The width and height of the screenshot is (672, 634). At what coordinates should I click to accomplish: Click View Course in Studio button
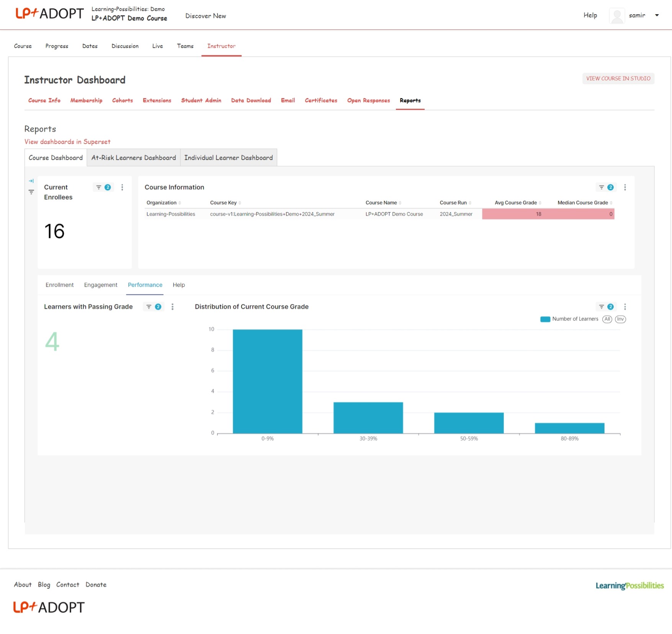pos(618,78)
